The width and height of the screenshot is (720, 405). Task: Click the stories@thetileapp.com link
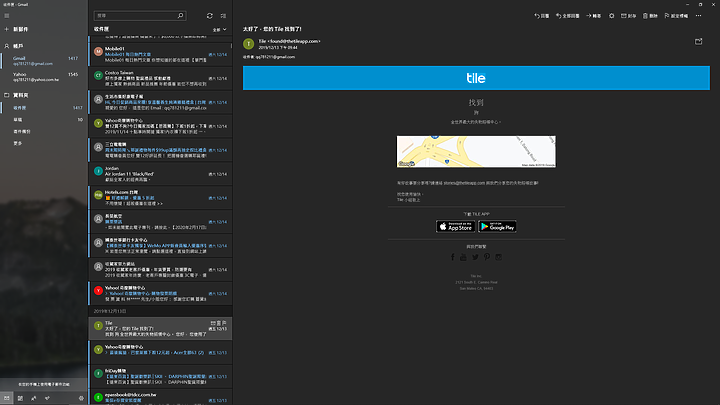464,183
